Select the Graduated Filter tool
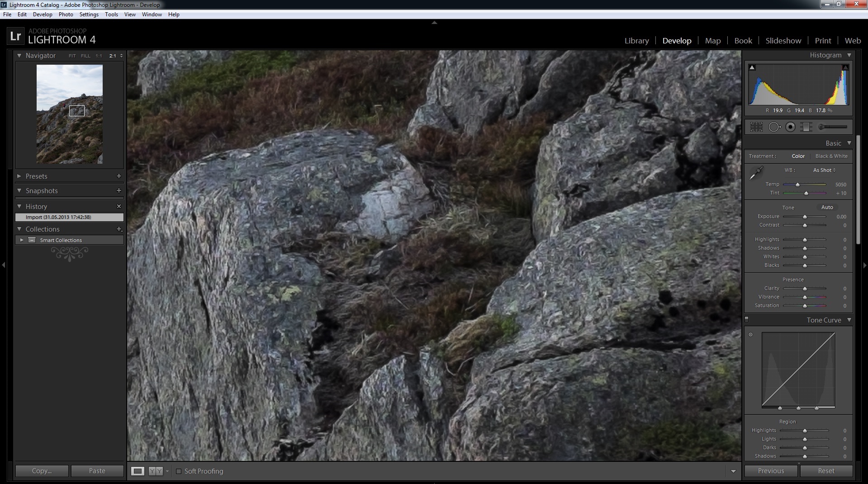The height and width of the screenshot is (484, 868). pyautogui.click(x=806, y=127)
